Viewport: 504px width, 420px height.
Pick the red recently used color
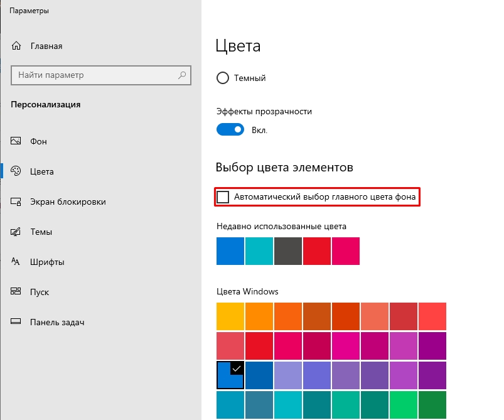(317, 251)
